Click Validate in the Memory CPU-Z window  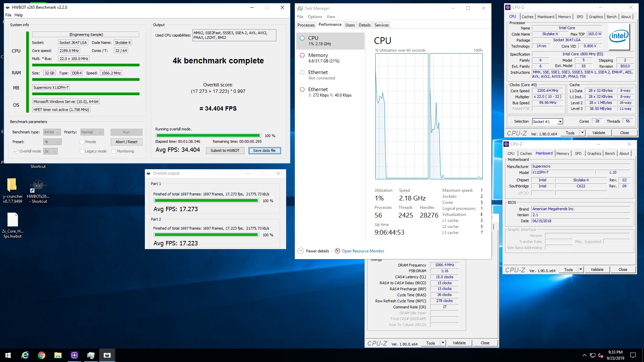coord(459,343)
